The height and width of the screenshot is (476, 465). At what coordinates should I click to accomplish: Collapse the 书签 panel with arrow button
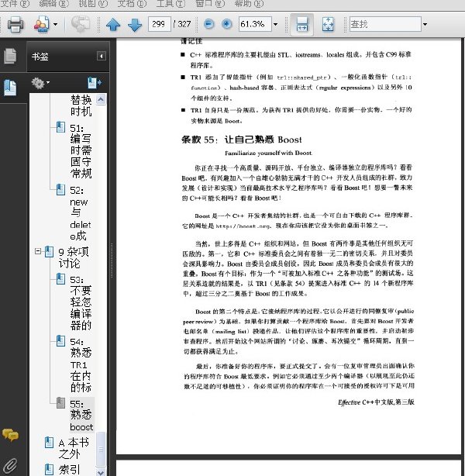(102, 56)
